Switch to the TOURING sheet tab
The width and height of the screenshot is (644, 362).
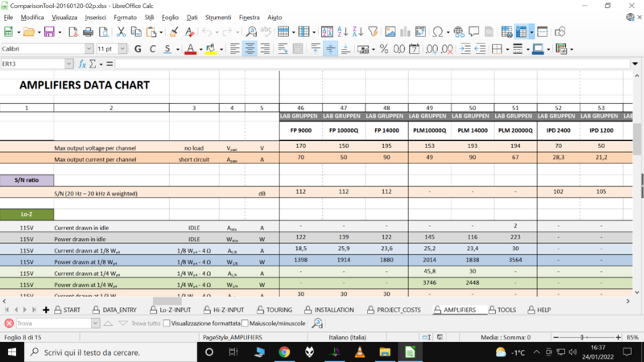pyautogui.click(x=274, y=310)
